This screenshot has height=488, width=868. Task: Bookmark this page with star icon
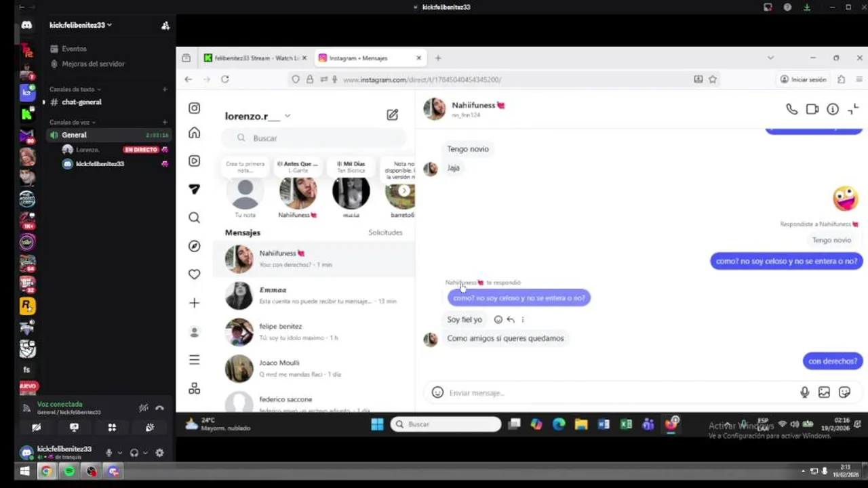tap(713, 79)
